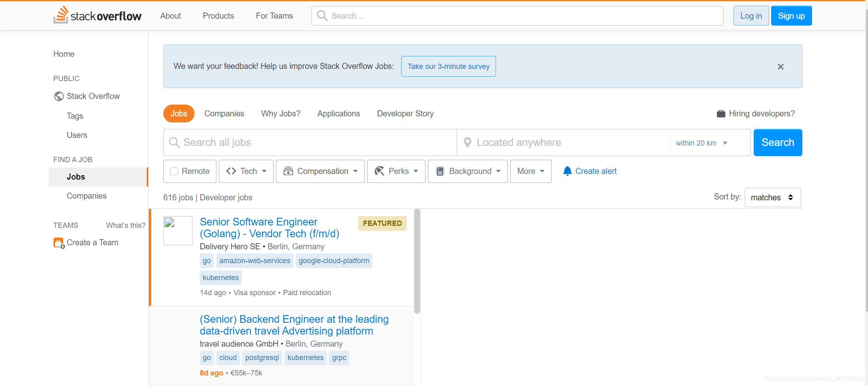Click the What's this? link
Image resolution: width=868 pixels, height=386 pixels.
click(126, 225)
